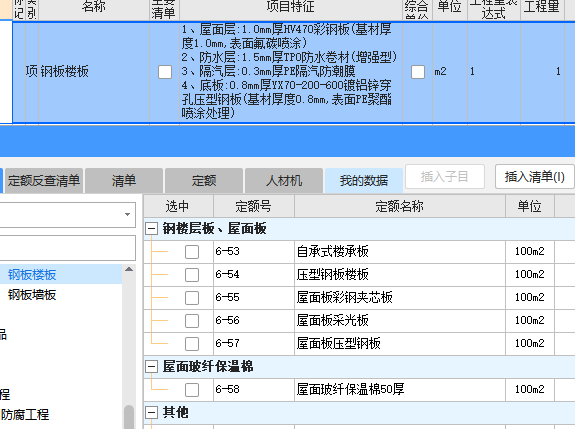Viewport: 575px width, 429px height.
Task: Click the m2 unit cell in top table
Action: click(x=450, y=72)
